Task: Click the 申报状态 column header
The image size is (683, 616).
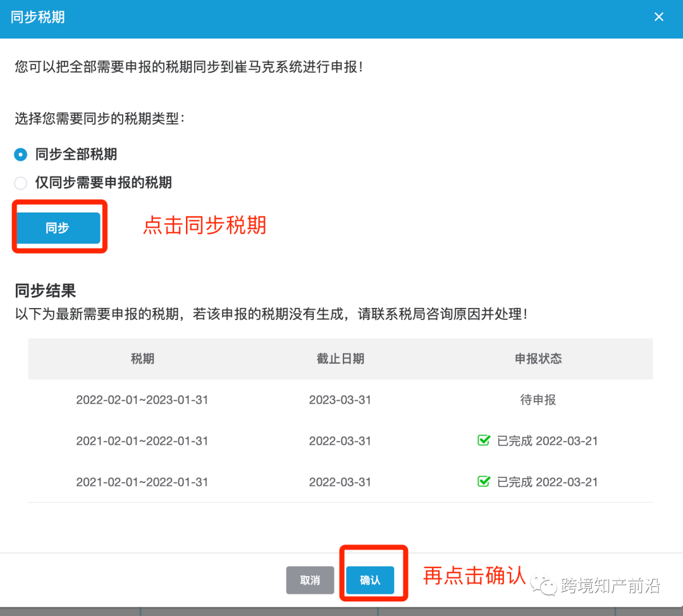Action: [x=538, y=359]
